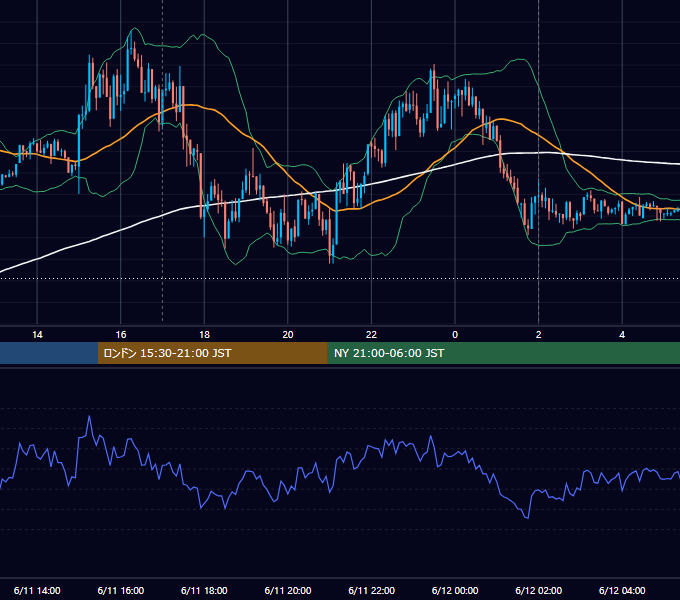Click the 6/11 22:00 date label
The image size is (680, 600).
372,590
